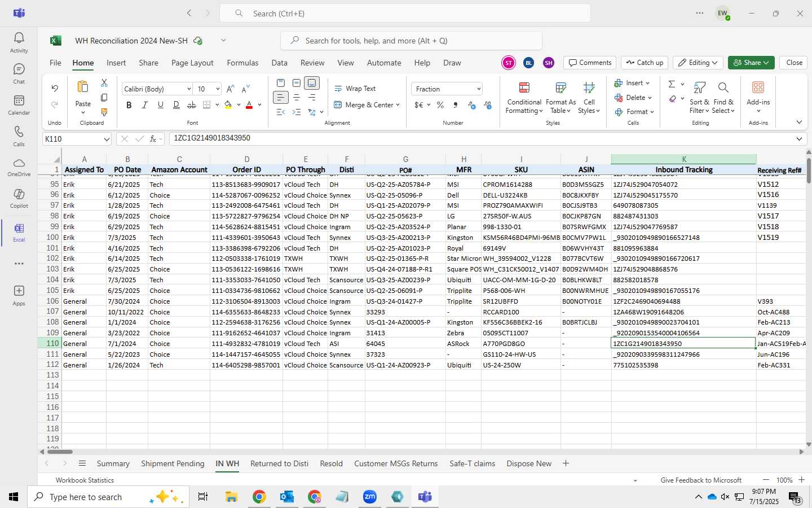The height and width of the screenshot is (508, 812).
Task: Click the green Share button
Action: [x=751, y=63]
